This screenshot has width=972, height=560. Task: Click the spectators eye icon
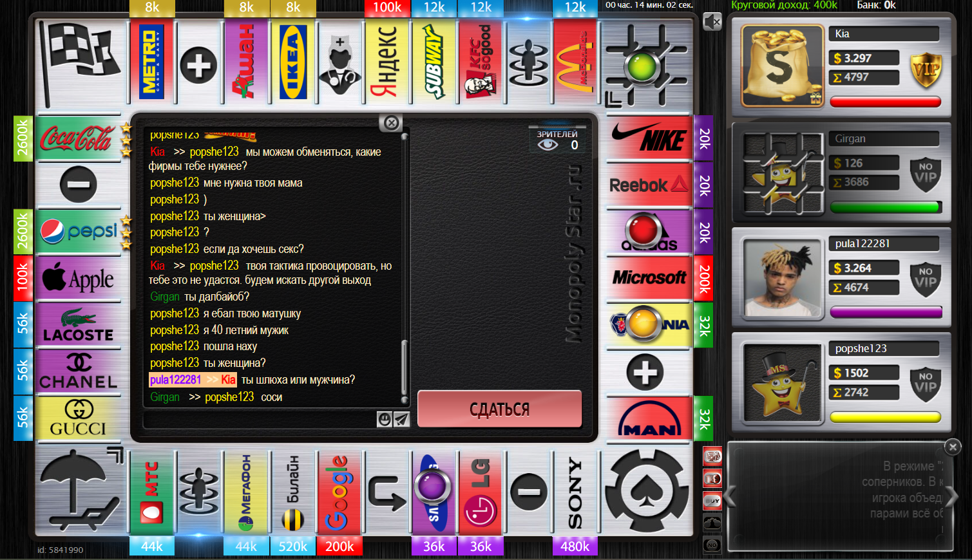[x=548, y=145]
